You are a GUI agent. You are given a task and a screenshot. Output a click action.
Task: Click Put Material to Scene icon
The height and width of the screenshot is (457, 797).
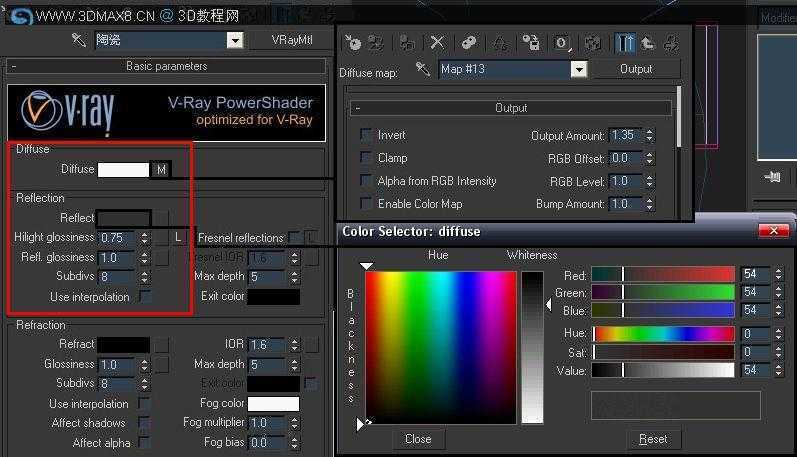[376, 43]
